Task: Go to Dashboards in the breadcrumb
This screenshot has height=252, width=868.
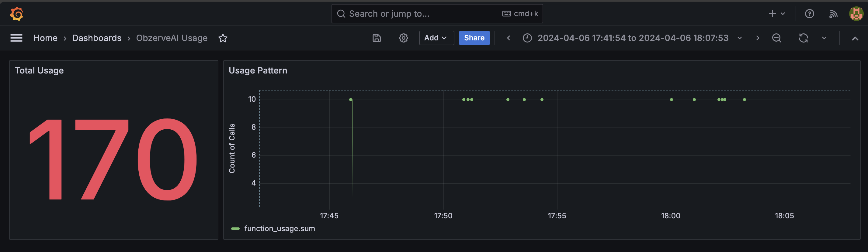Action: (97, 38)
